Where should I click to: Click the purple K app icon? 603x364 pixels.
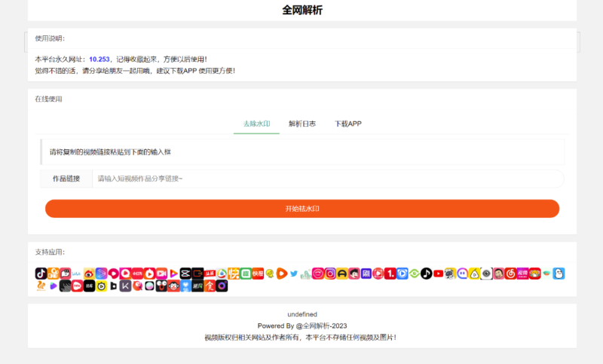(x=125, y=286)
